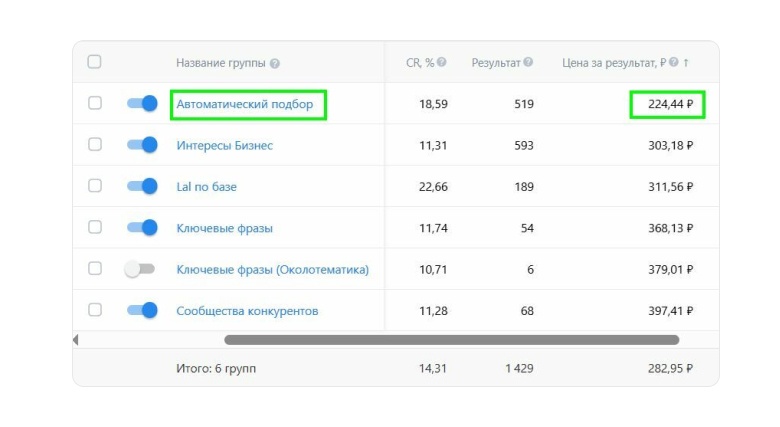Click the total result 1 429
This screenshot has height=427, width=780.
[519, 368]
